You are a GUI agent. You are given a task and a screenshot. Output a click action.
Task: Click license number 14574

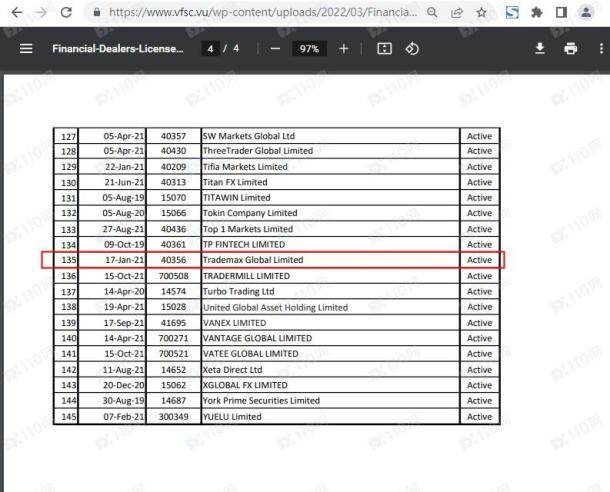coord(174,292)
